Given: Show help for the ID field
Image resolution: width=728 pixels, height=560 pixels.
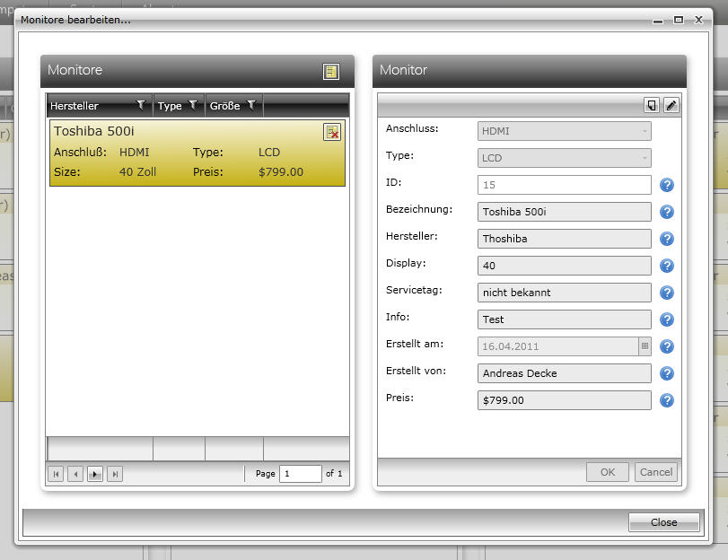Looking at the screenshot, I should [x=667, y=185].
